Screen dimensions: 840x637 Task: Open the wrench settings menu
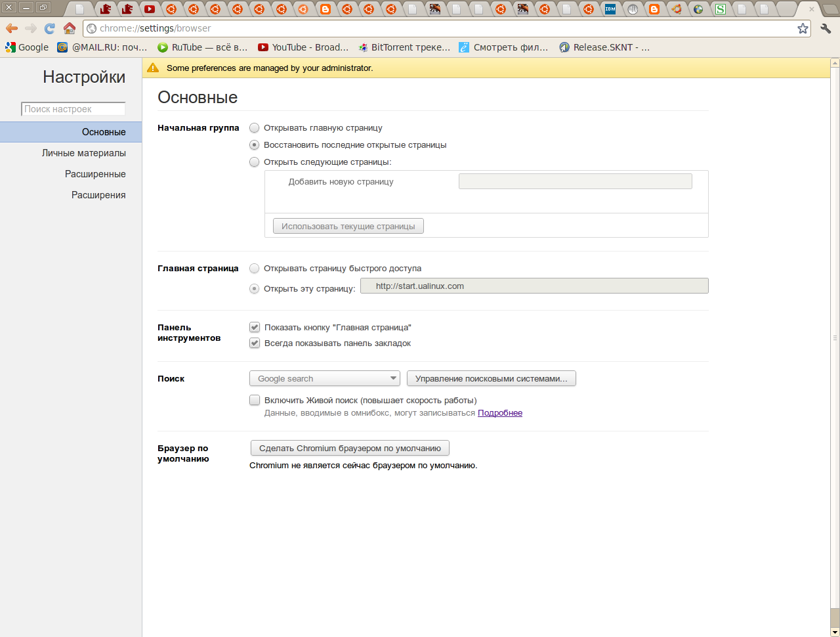click(826, 28)
